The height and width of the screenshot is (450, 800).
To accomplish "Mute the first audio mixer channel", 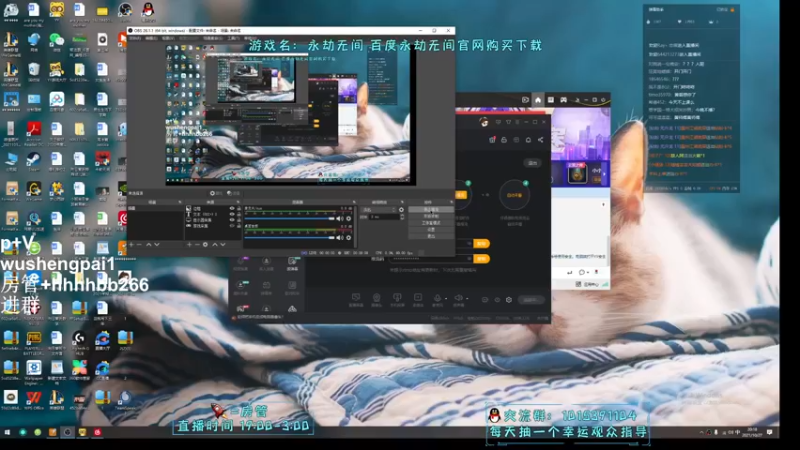I will [339, 219].
